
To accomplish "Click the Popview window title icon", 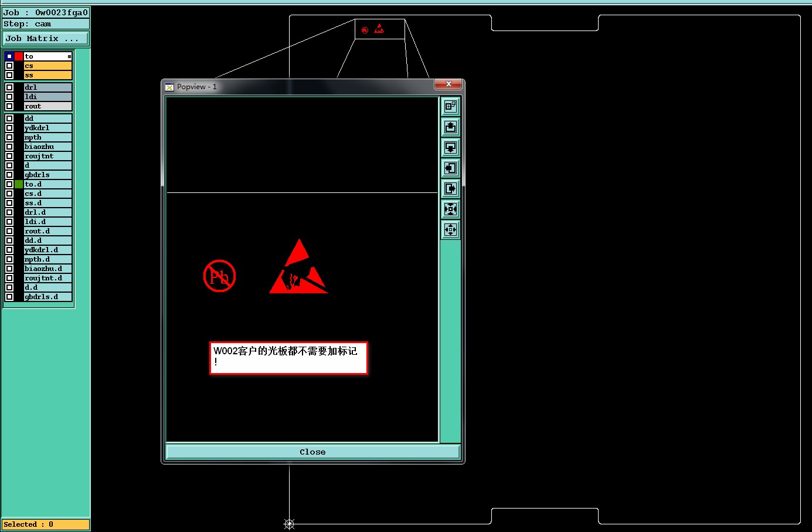I will pyautogui.click(x=169, y=87).
